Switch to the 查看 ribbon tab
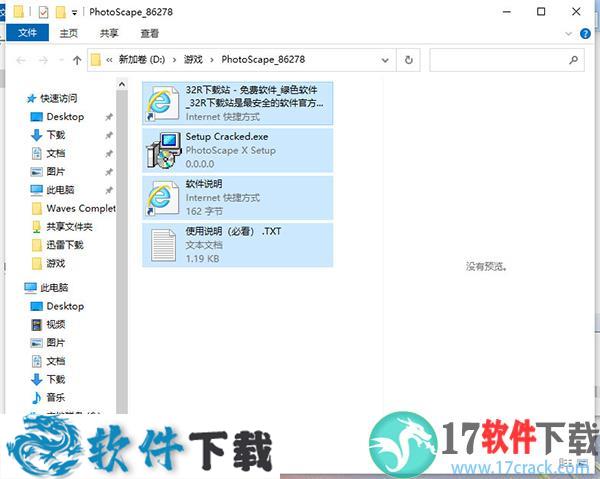 click(150, 33)
